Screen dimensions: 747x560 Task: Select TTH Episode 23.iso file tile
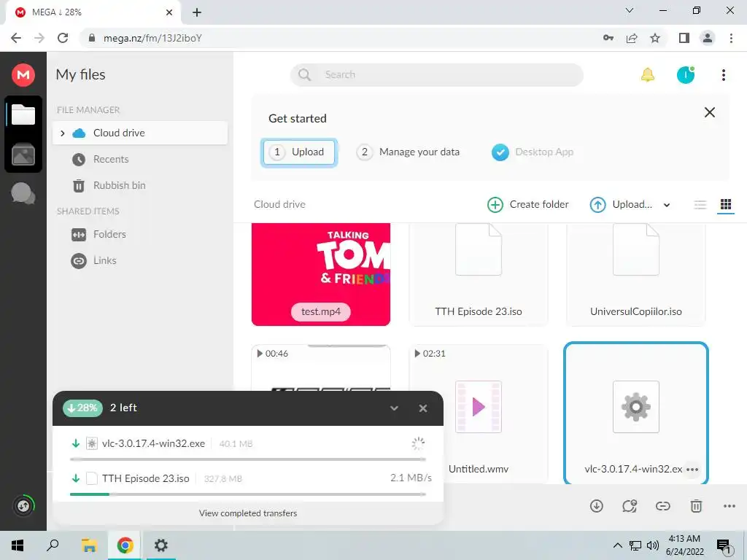point(479,274)
